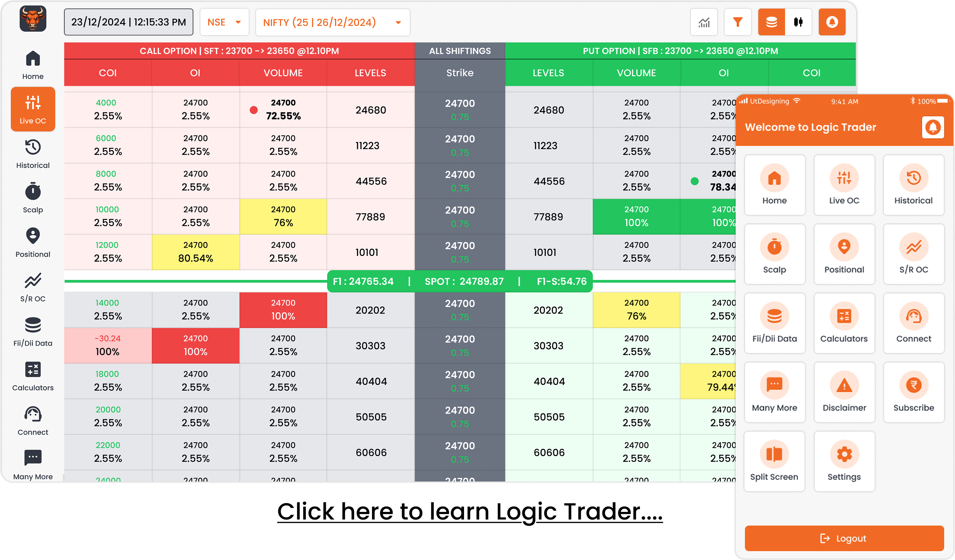Click the filter icon in top toolbar
Screen dimensions: 955x560
point(738,22)
